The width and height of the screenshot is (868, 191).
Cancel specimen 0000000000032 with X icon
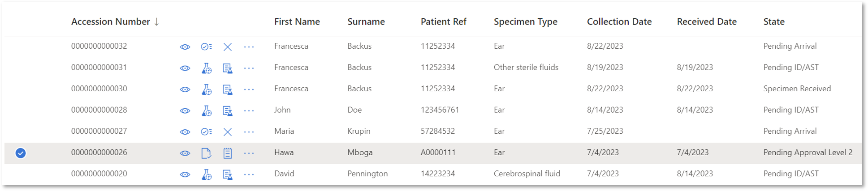click(x=228, y=47)
